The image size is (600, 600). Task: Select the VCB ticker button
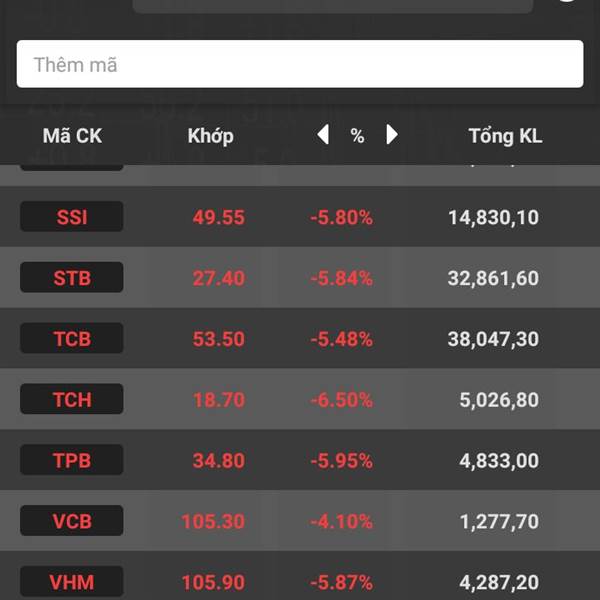[72, 521]
